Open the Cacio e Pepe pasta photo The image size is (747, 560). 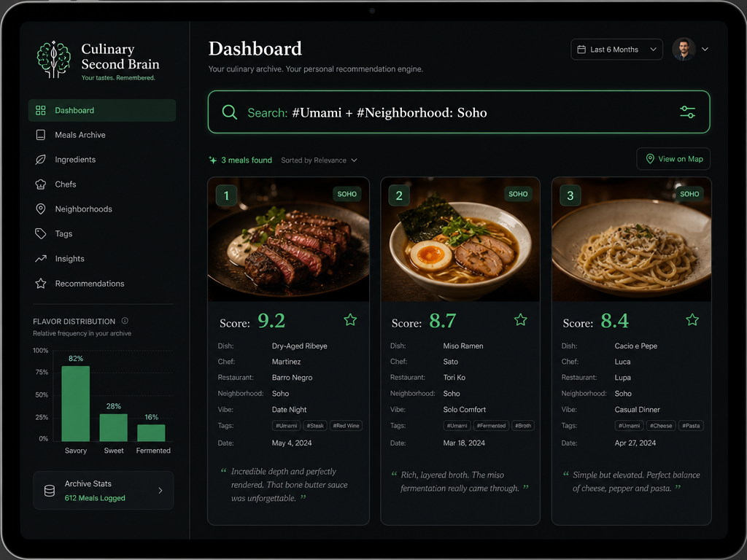coord(631,239)
